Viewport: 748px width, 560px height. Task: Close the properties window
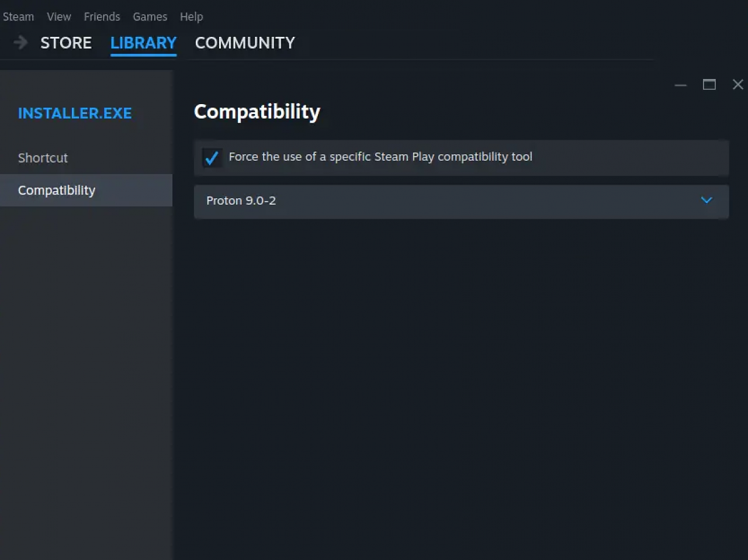738,85
